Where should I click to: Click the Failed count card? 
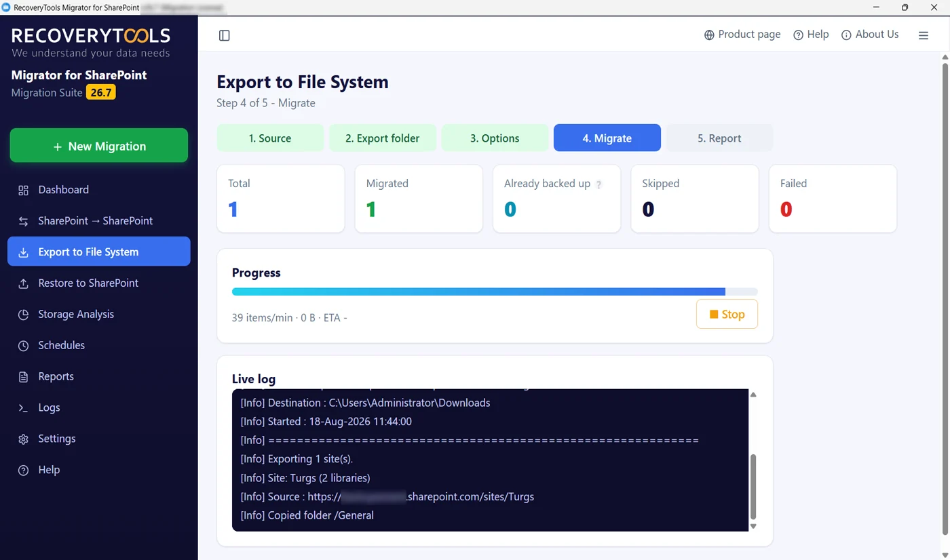click(x=833, y=199)
